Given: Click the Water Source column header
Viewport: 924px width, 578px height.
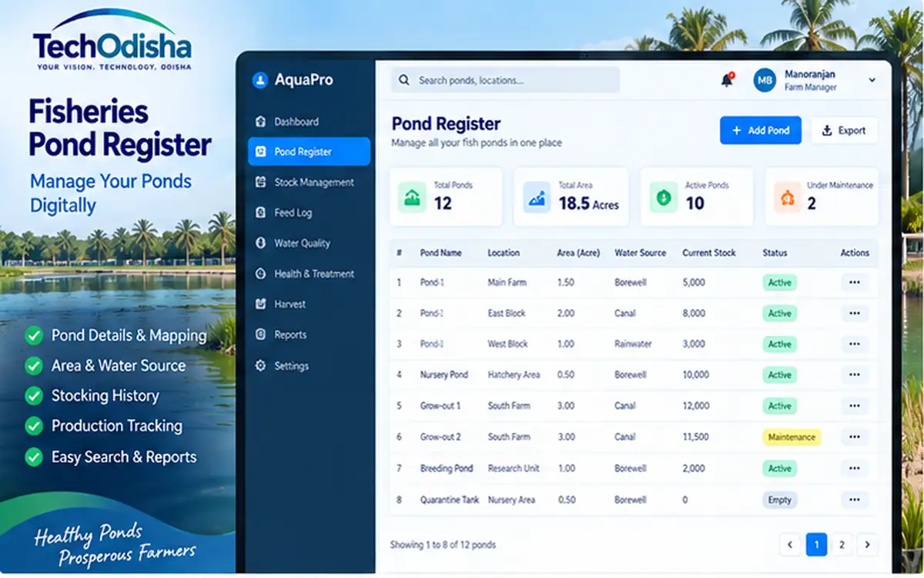Looking at the screenshot, I should (641, 253).
